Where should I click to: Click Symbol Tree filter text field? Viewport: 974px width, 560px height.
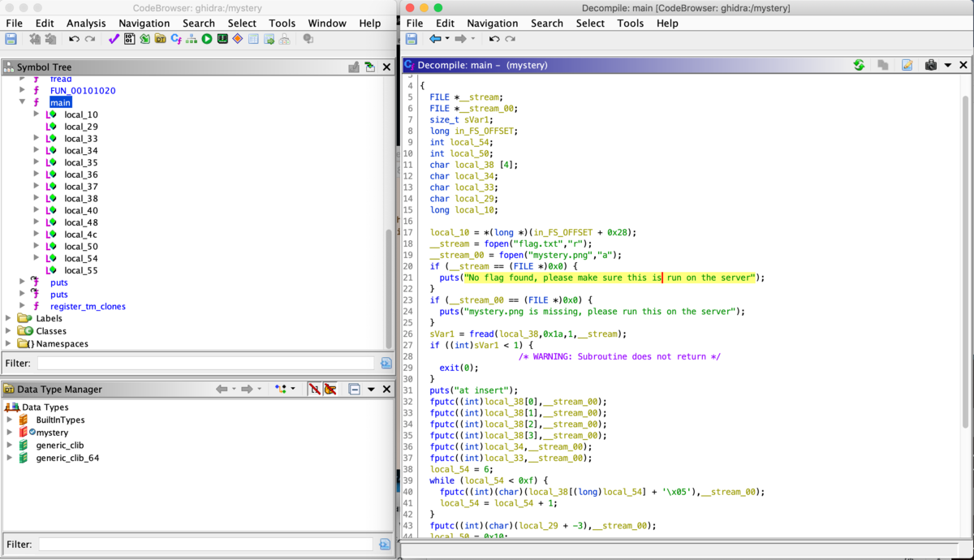point(206,363)
